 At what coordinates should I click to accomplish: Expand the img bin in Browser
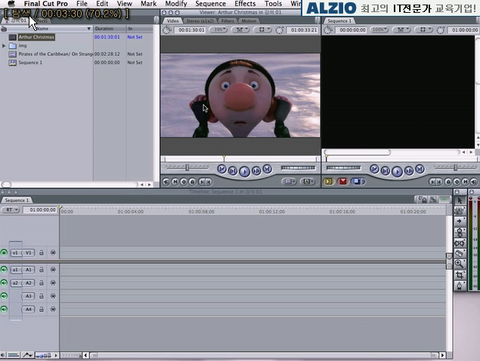pos(4,46)
